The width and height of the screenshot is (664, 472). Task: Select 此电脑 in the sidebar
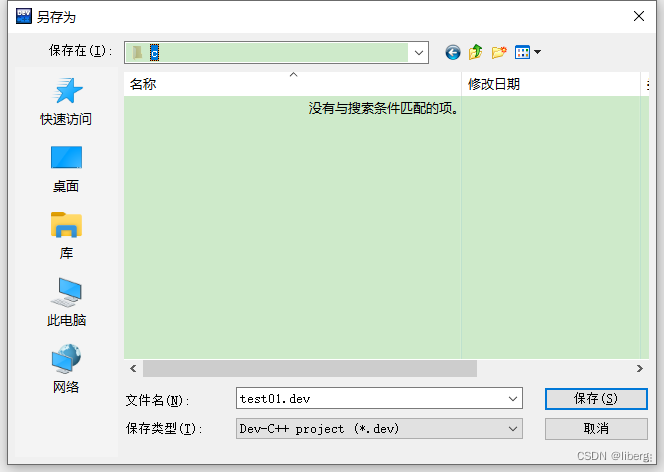pos(66,302)
